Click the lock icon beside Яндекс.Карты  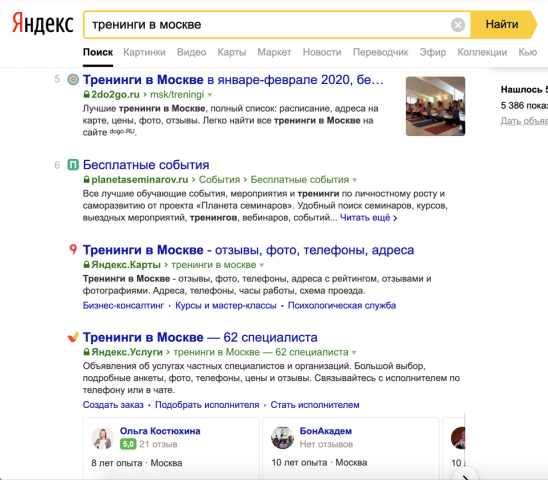86,265
